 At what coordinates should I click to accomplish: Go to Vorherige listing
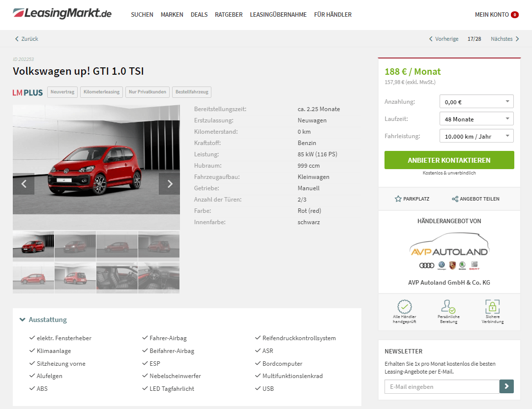coord(444,39)
